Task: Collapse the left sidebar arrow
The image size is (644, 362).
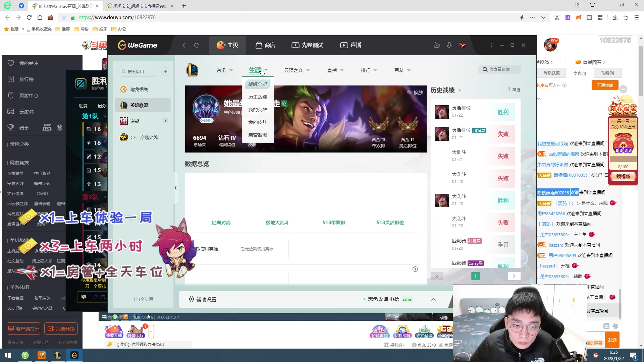Action: (x=176, y=188)
